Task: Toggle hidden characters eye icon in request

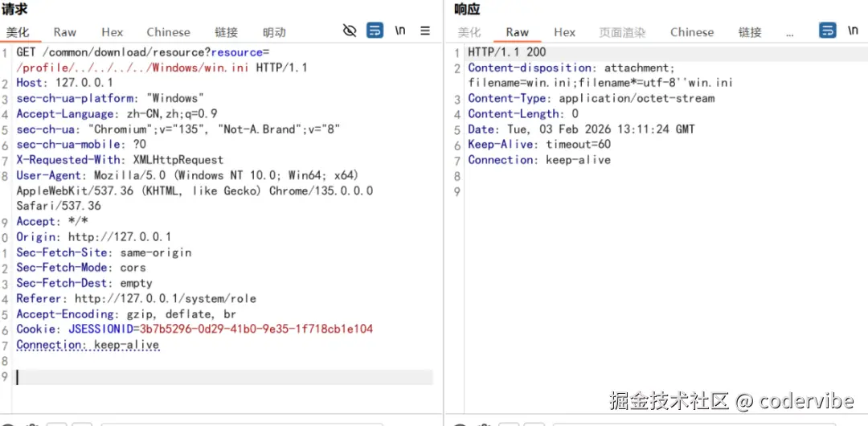Action: [350, 31]
